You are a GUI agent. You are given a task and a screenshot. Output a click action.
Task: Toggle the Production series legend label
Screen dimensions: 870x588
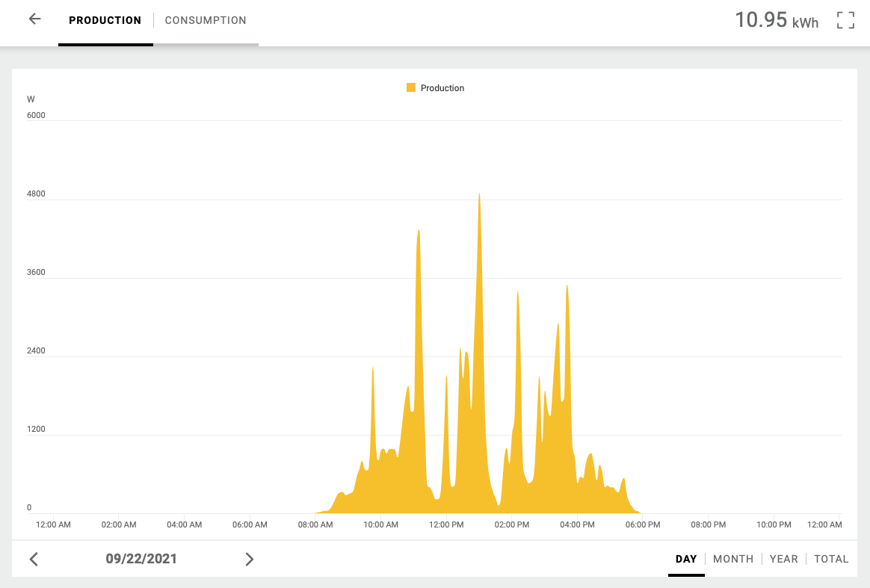(442, 88)
